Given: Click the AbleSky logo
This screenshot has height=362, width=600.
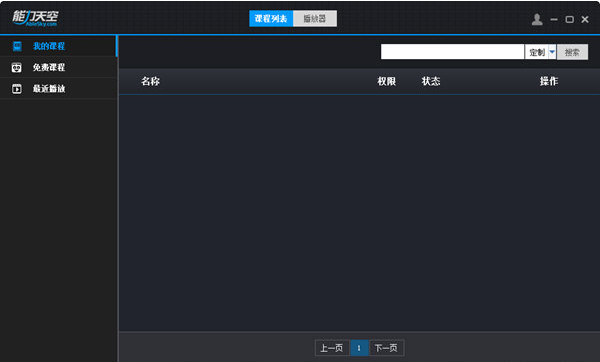Looking at the screenshot, I should [35, 18].
